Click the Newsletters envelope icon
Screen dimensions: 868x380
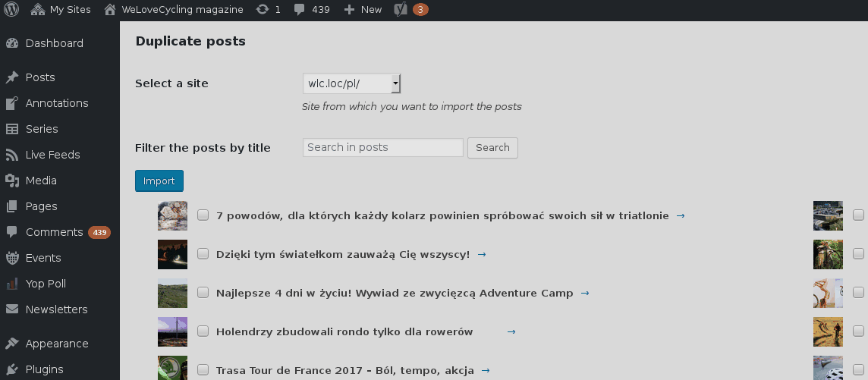pyautogui.click(x=12, y=309)
